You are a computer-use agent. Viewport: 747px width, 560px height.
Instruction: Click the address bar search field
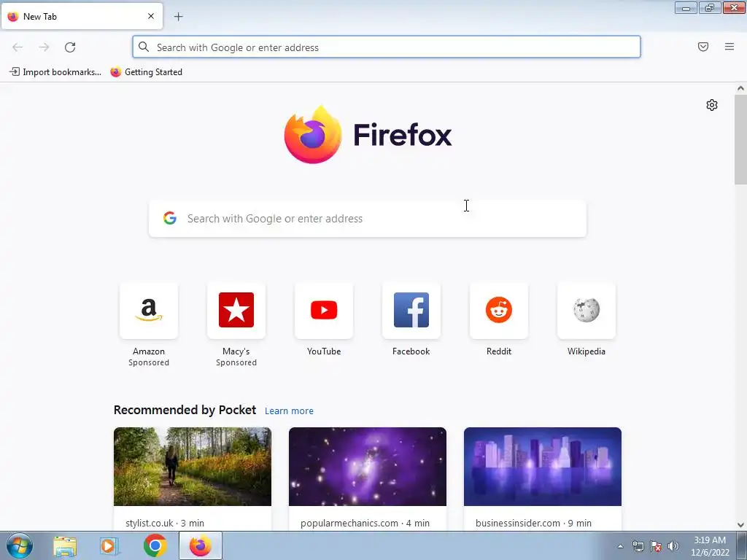pos(387,47)
